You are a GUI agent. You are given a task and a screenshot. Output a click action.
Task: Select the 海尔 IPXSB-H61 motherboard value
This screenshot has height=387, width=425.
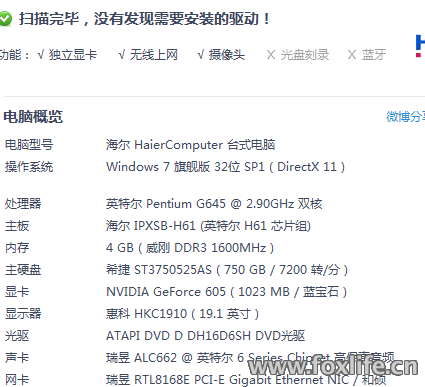pyautogui.click(x=208, y=226)
